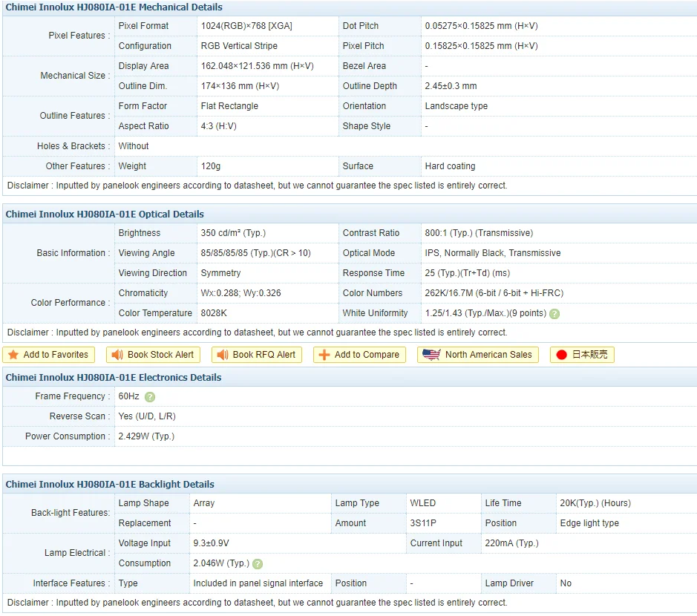Select response time 25 (Typ.)(Tr+Td) (ms)
Viewport: 697px width, 616px height.
tap(467, 273)
